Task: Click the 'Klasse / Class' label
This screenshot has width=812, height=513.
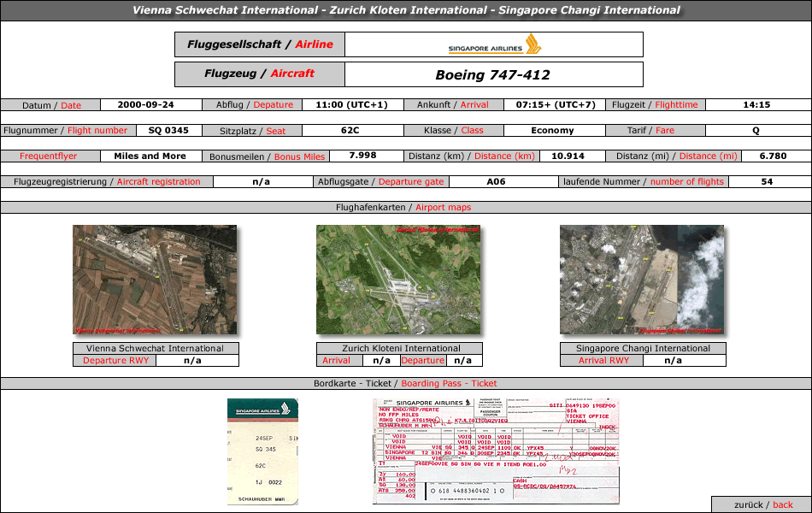Action: [x=454, y=131]
